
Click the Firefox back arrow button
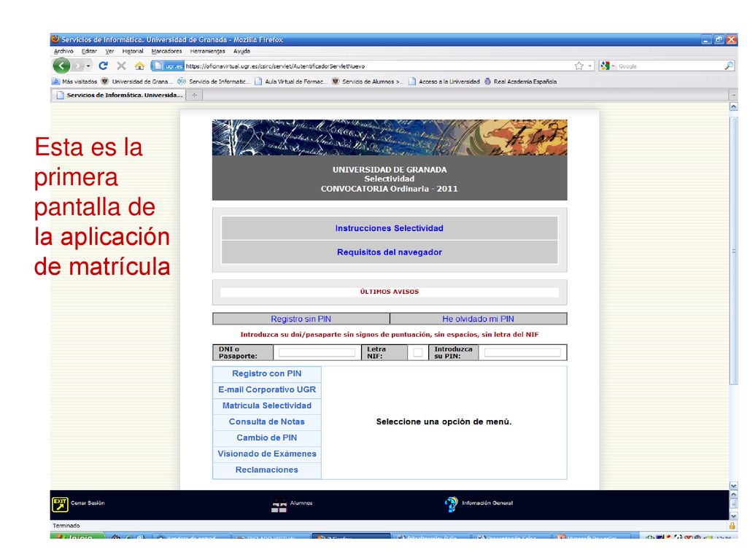pyautogui.click(x=61, y=66)
